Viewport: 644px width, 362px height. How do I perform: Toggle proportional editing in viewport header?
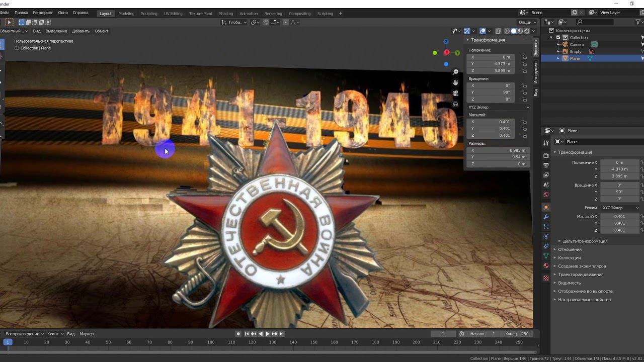pyautogui.click(x=286, y=22)
